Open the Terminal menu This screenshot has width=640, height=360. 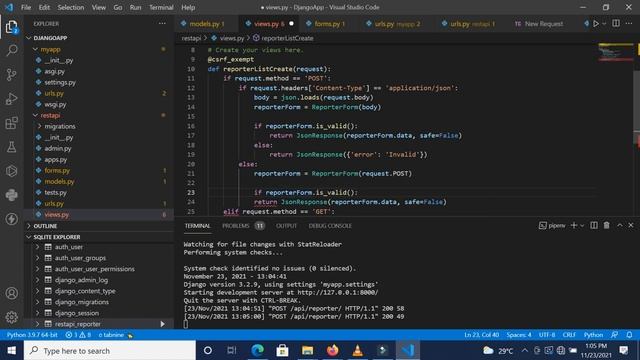[161, 7]
